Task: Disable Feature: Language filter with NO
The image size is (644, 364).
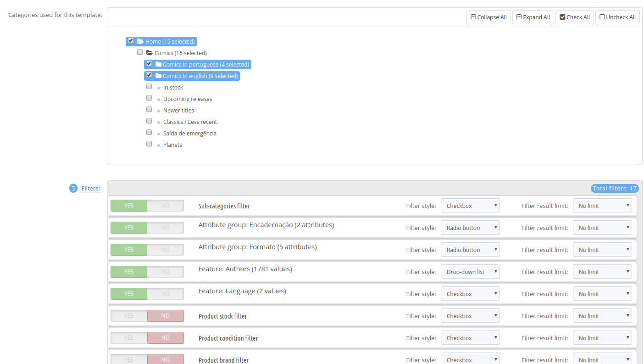Action: click(166, 294)
